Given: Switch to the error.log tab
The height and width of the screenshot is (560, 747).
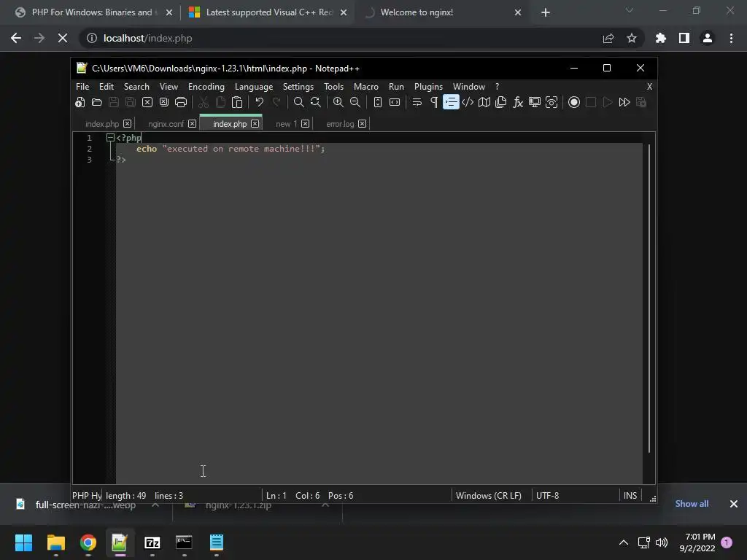Looking at the screenshot, I should pos(340,124).
